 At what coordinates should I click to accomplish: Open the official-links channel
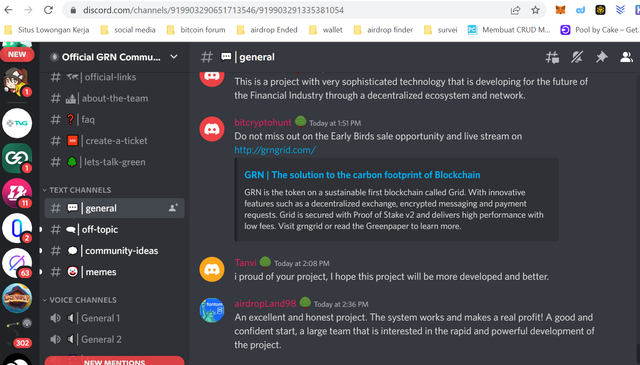tap(114, 77)
